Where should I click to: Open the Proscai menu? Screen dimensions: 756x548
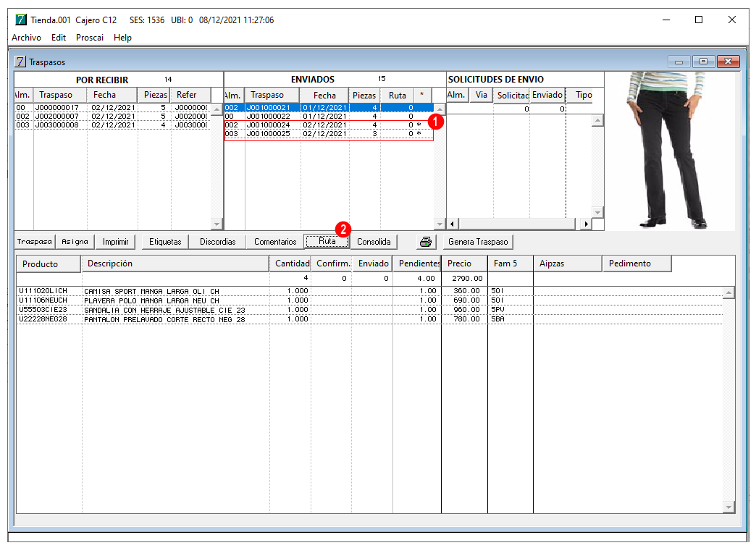(90, 38)
